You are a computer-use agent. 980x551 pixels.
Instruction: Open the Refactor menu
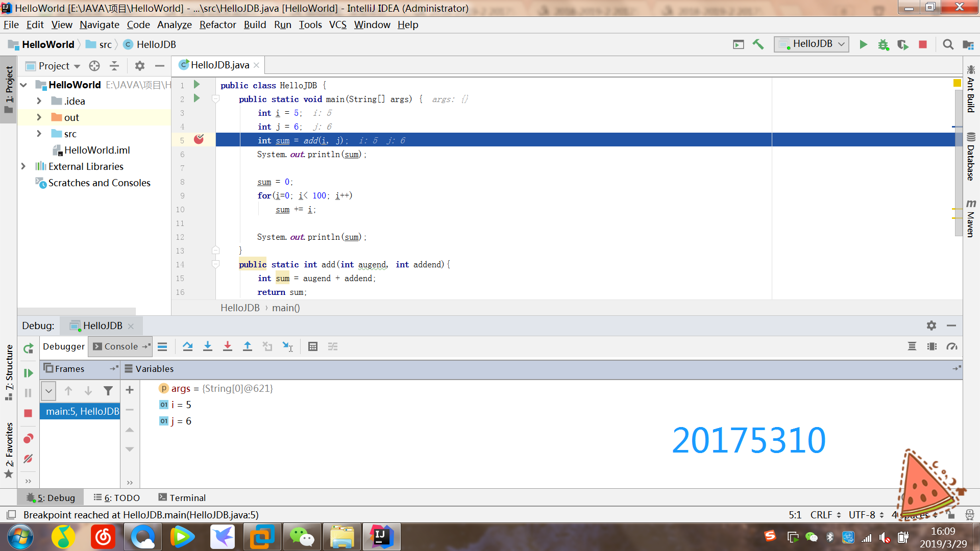coord(217,24)
